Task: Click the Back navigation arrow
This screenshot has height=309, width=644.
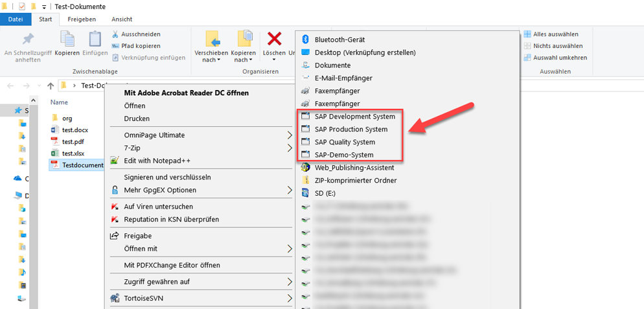Action: coord(10,86)
